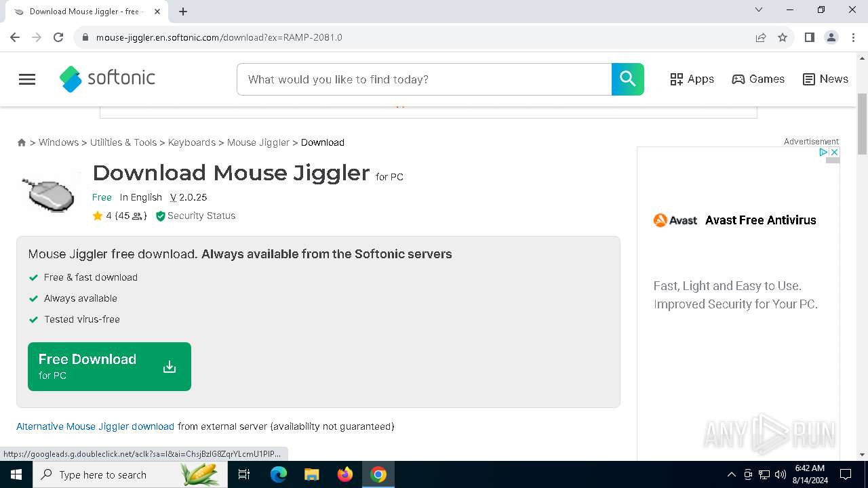Close the Avast advertisement
Image resolution: width=868 pixels, height=488 pixels.
[x=834, y=152]
